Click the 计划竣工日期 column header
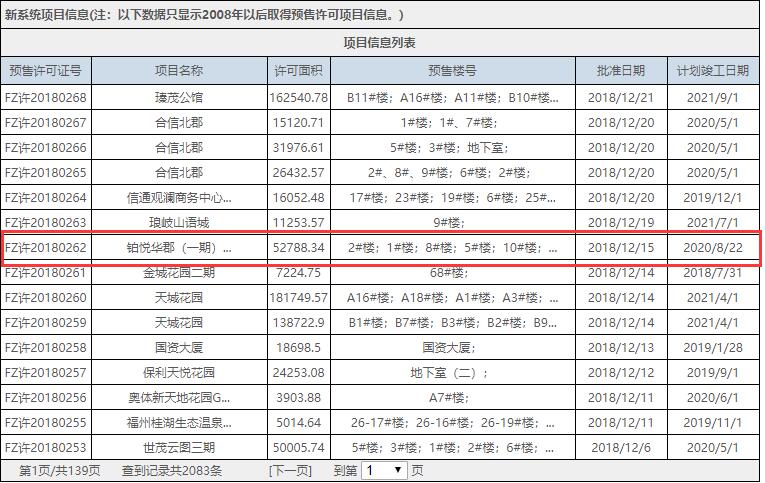The height and width of the screenshot is (483, 765). click(713, 71)
